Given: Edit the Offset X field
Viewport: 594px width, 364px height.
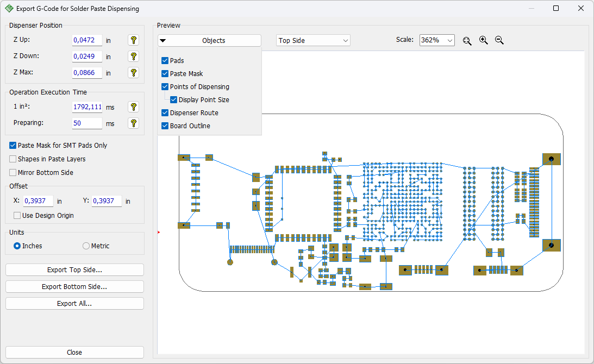Looking at the screenshot, I should tap(38, 201).
